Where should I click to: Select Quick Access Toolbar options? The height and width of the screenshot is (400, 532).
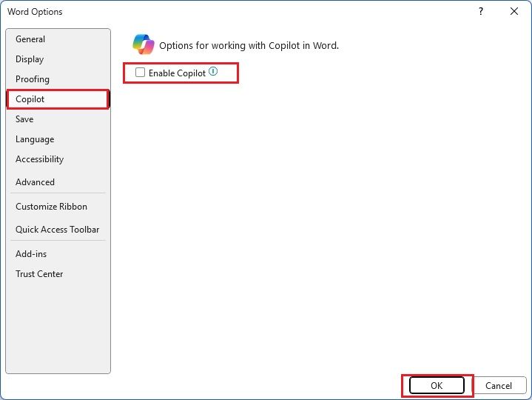pyautogui.click(x=57, y=230)
